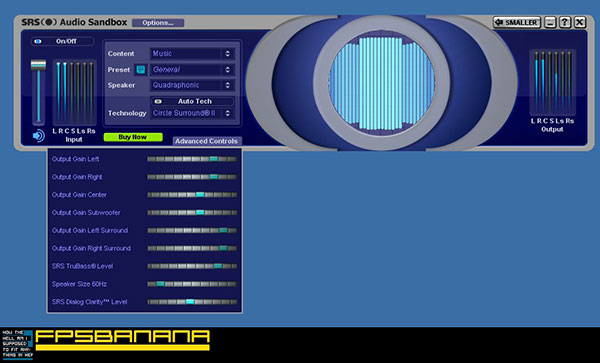Image resolution: width=600 pixels, height=363 pixels.
Task: Click the Technology label text
Action: tap(127, 113)
